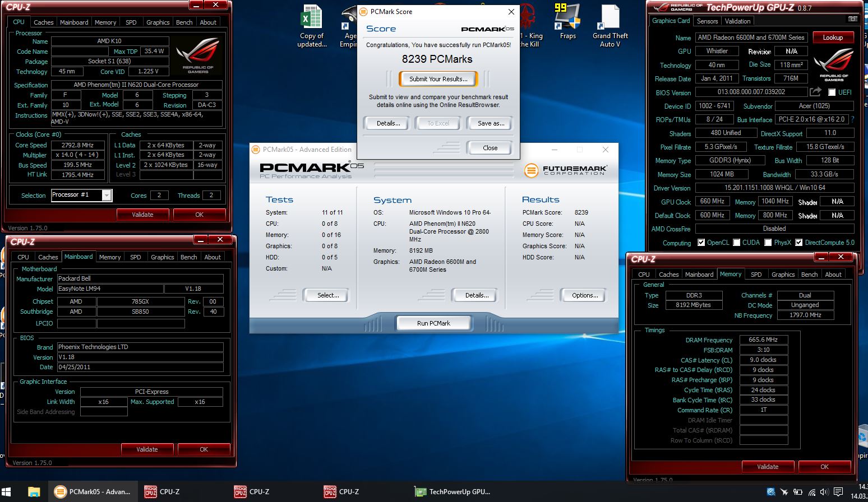Click the Driver Version field in GPU-Z
This screenshot has width=868, height=502.
click(x=774, y=188)
